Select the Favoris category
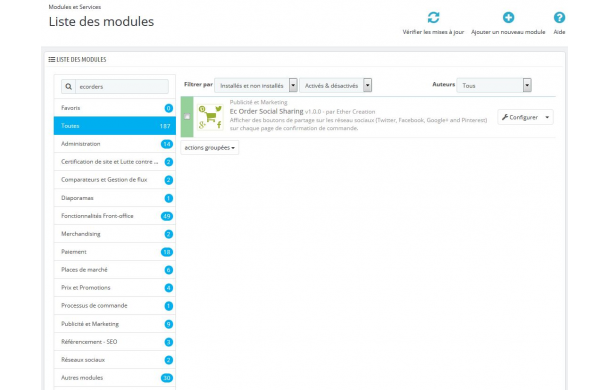The height and width of the screenshot is (390, 610). (115, 108)
